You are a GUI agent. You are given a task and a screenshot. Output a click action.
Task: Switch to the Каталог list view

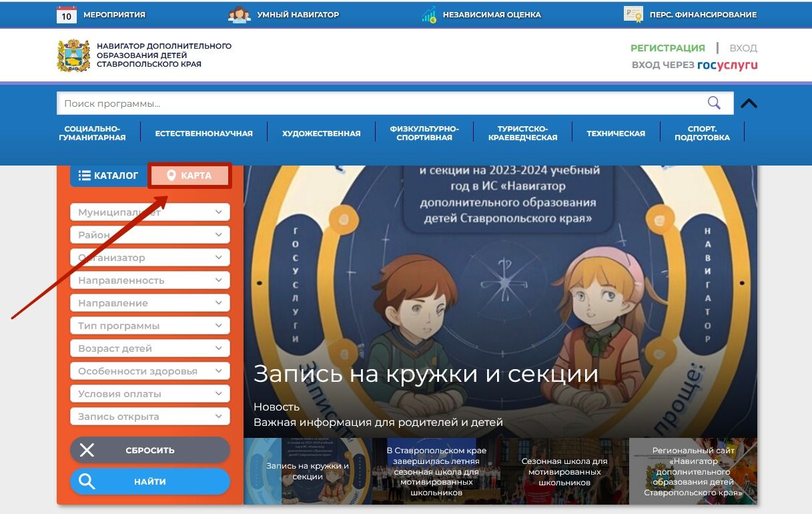108,176
